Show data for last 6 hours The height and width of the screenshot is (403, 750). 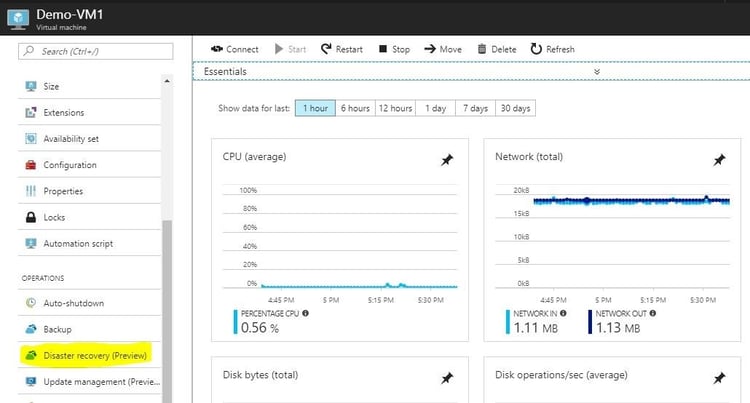click(x=355, y=108)
